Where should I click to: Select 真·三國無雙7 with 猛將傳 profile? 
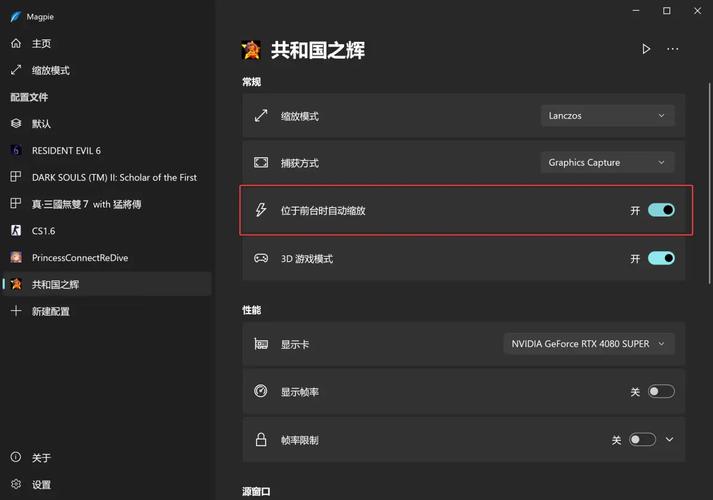pos(106,204)
